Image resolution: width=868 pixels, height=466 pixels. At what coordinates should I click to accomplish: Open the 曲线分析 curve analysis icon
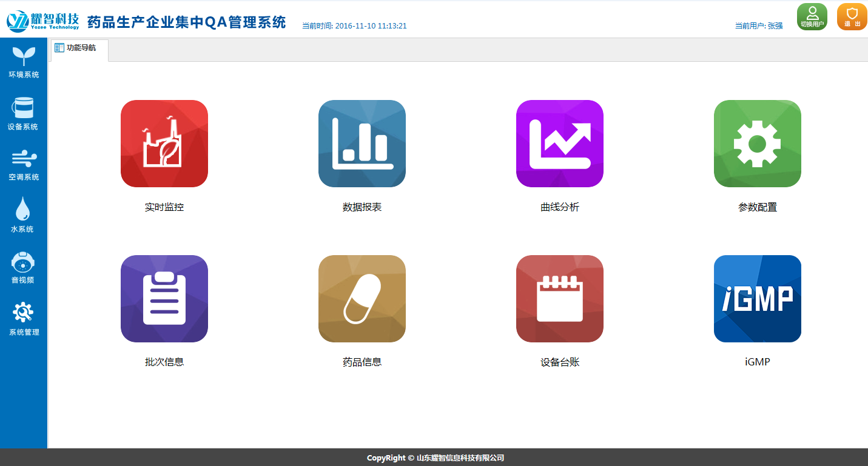(560, 144)
